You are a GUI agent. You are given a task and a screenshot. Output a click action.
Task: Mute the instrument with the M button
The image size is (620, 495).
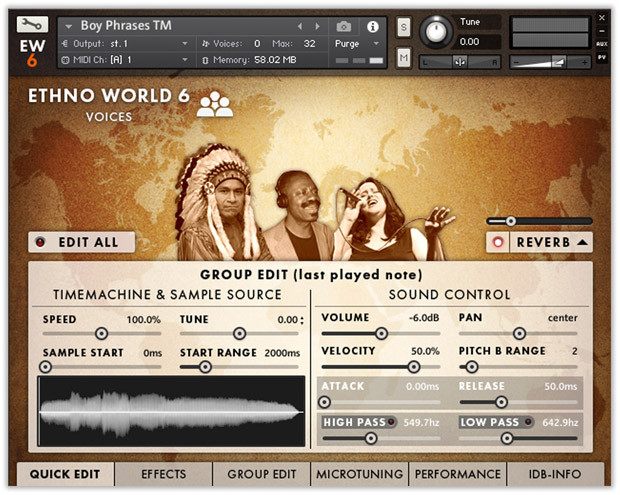point(403,57)
